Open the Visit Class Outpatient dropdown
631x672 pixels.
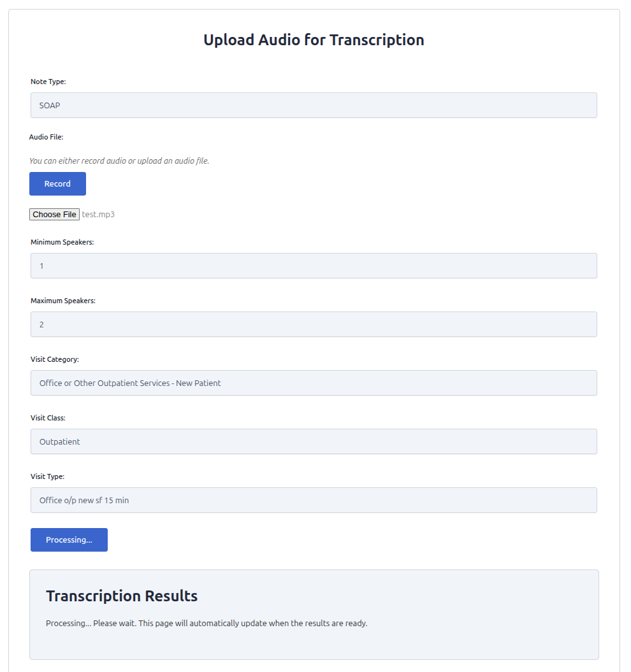pyautogui.click(x=314, y=441)
